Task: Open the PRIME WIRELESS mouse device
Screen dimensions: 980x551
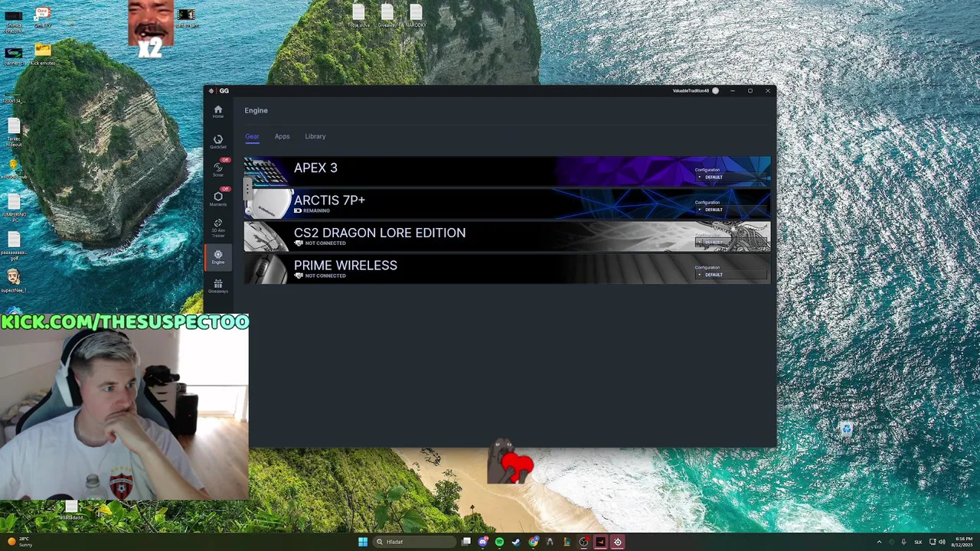Action: click(x=507, y=269)
